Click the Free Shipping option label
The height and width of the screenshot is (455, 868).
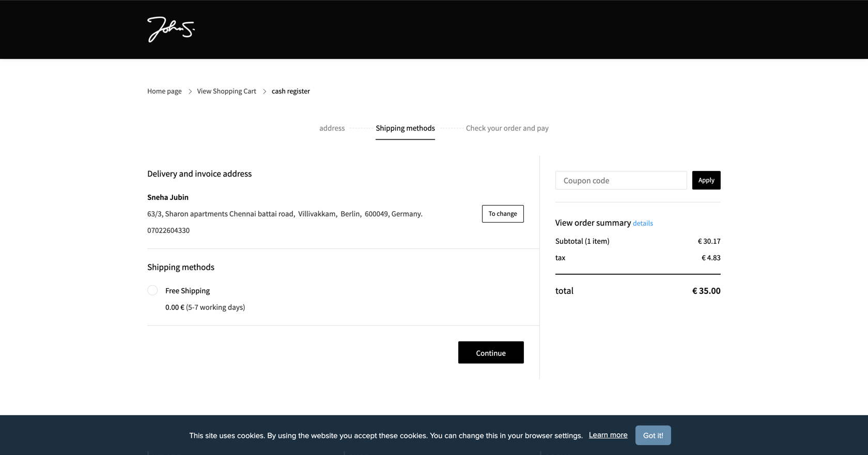click(187, 291)
